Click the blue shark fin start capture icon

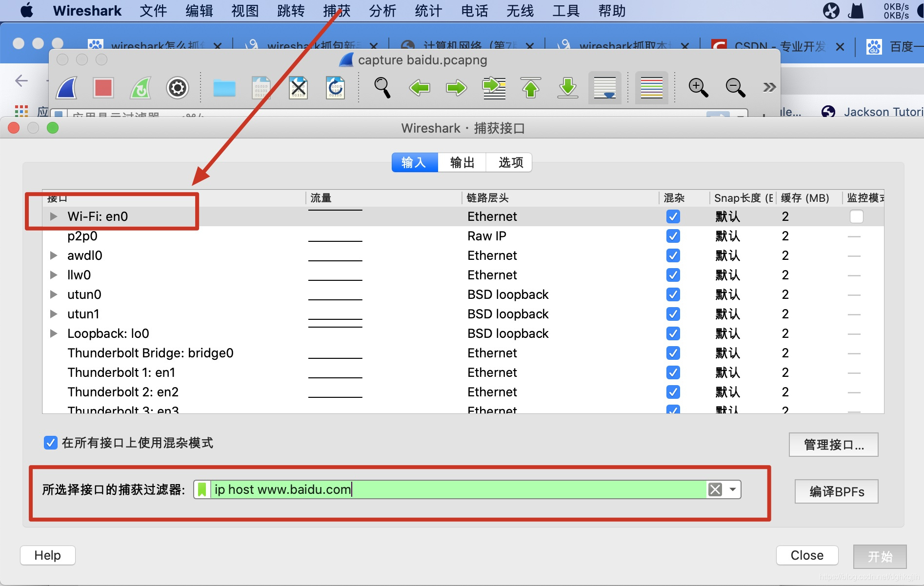coord(66,88)
